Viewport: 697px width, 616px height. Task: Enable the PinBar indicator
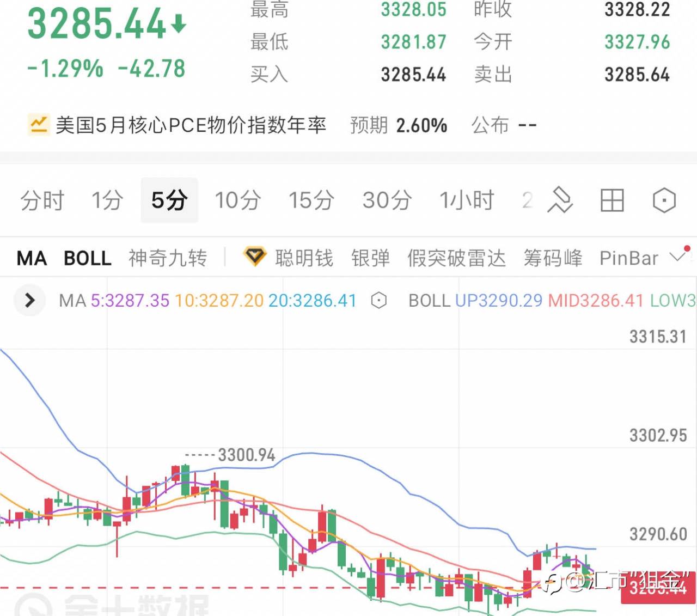click(x=629, y=258)
